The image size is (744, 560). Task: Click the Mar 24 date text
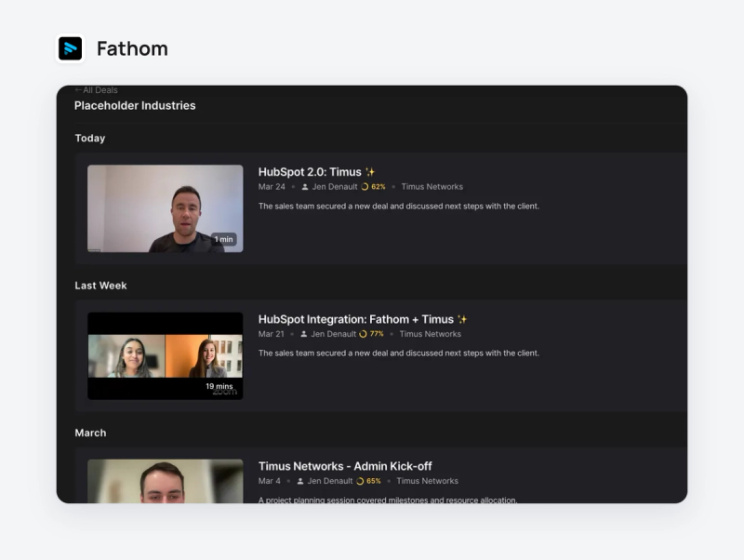click(272, 187)
